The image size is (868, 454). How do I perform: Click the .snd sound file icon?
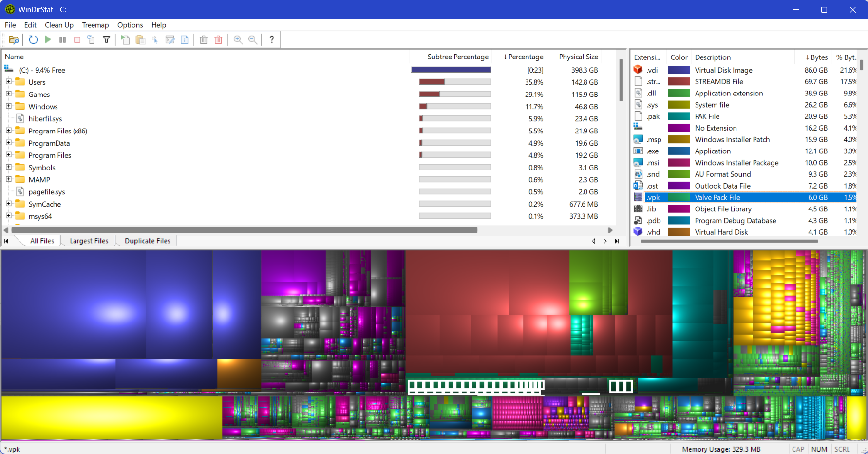point(638,174)
